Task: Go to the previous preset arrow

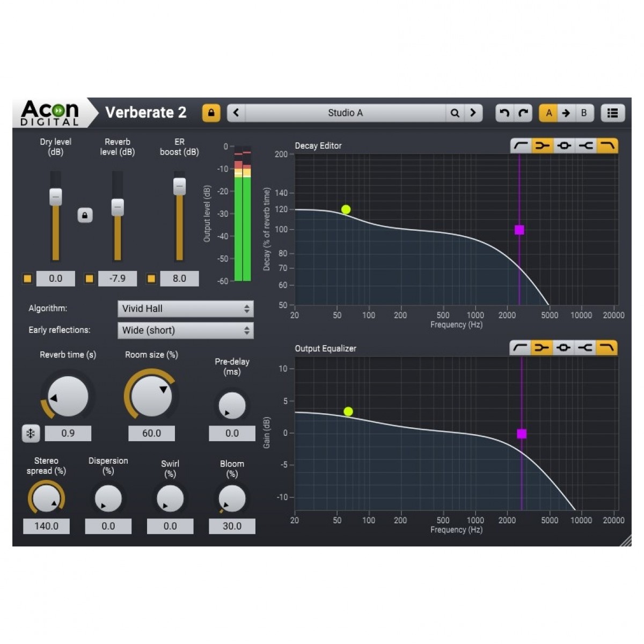Action: pyautogui.click(x=236, y=113)
